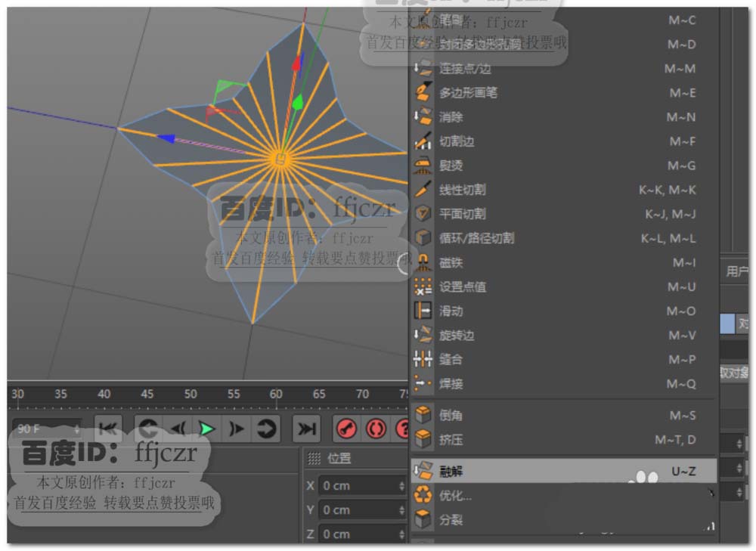Click the 平面切割 icon

(423, 214)
